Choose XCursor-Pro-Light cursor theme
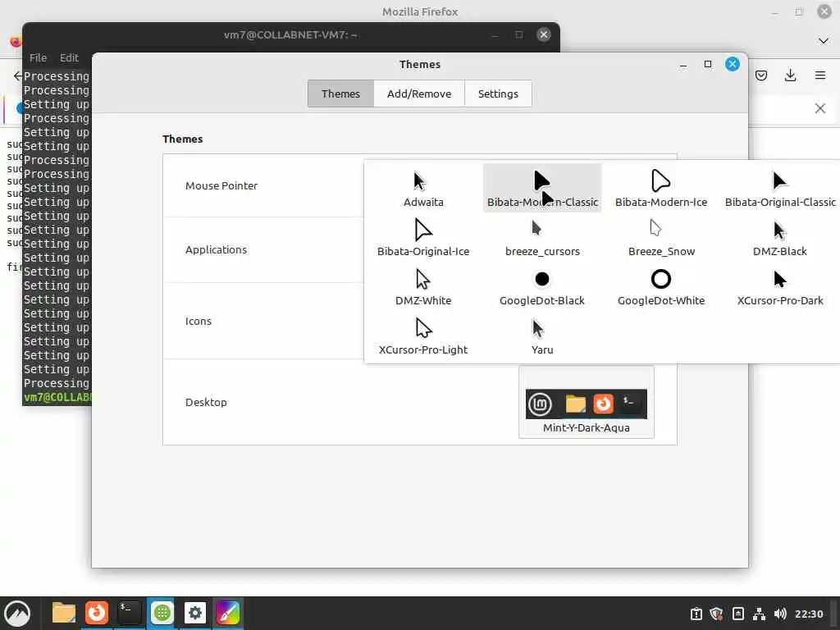 click(x=423, y=336)
